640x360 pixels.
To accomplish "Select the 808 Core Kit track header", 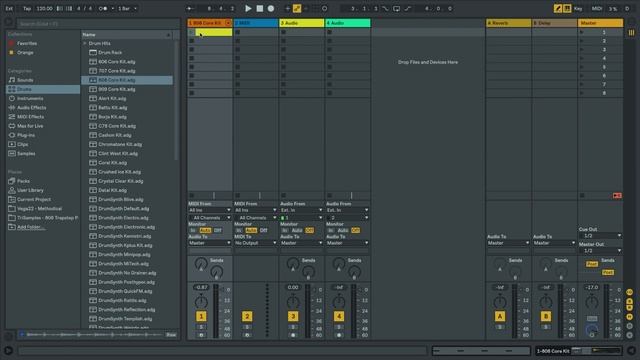I will 206,23.
